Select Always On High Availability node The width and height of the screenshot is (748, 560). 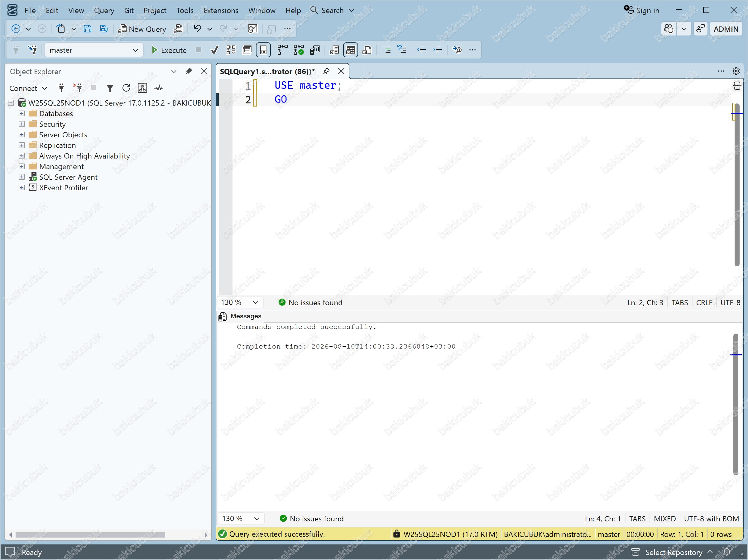(84, 156)
